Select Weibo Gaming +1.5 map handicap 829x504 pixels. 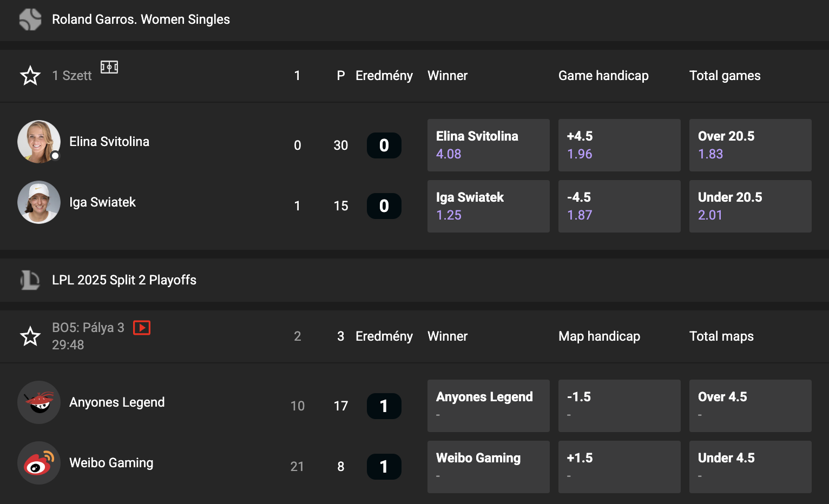(620, 467)
